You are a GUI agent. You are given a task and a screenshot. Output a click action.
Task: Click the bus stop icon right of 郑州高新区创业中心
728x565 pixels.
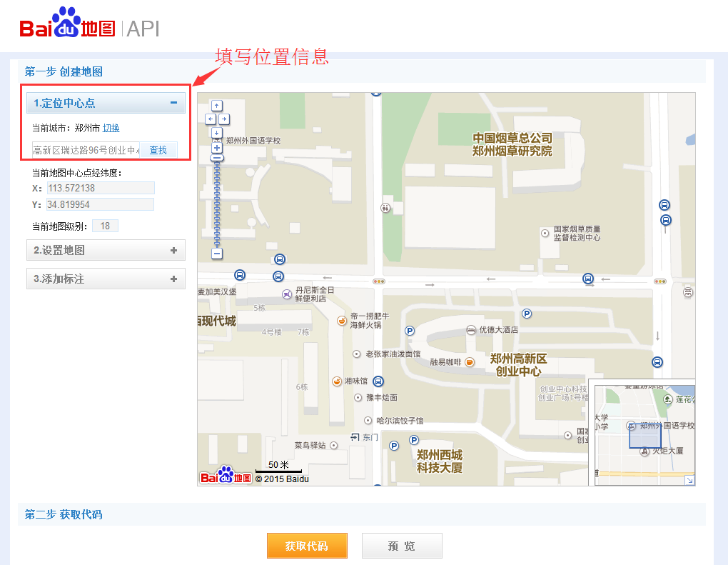[x=657, y=362]
